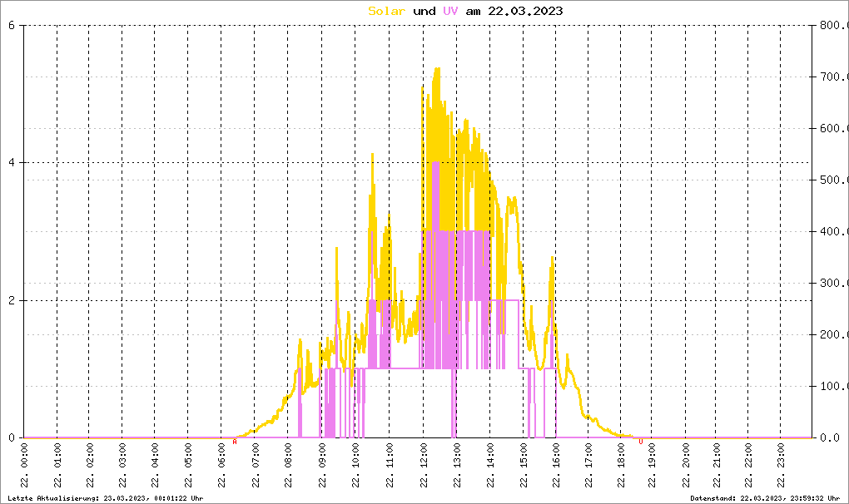Click the time label 22. 15:00

coord(523,465)
